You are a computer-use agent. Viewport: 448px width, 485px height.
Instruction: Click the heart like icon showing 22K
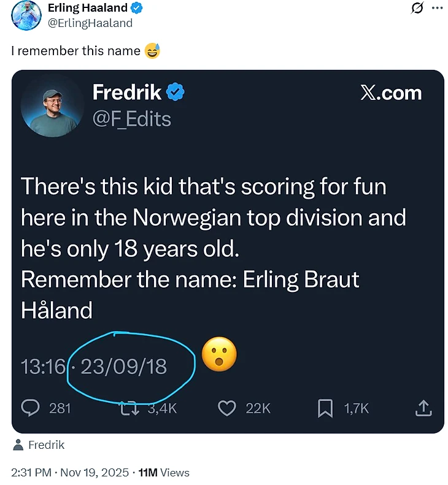click(x=228, y=408)
